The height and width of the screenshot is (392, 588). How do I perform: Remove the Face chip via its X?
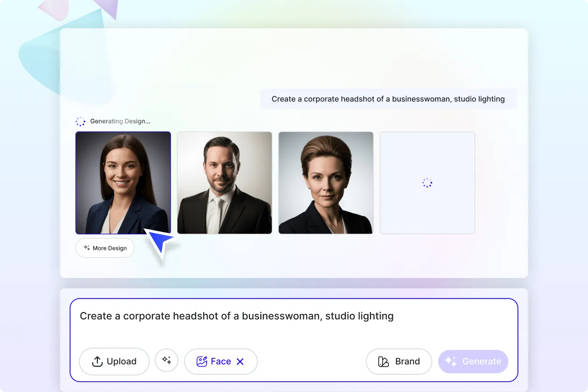point(240,361)
